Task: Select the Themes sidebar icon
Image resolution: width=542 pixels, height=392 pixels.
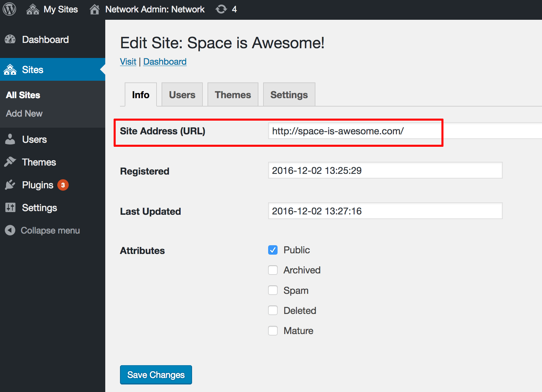Action: (10, 162)
